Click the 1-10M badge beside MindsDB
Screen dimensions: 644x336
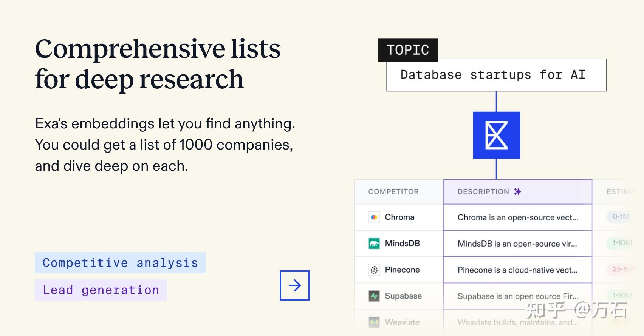[x=620, y=244]
